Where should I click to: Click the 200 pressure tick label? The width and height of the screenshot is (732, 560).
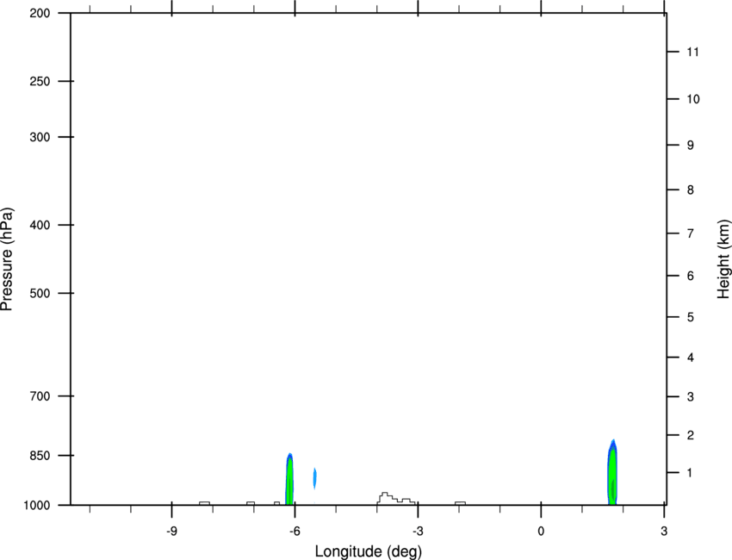pos(40,13)
